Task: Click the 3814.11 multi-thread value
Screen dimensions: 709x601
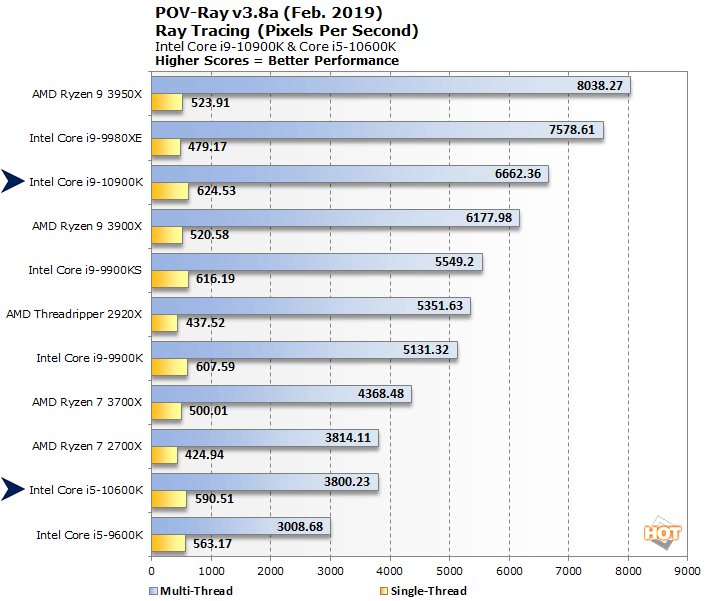Action: 348,438
